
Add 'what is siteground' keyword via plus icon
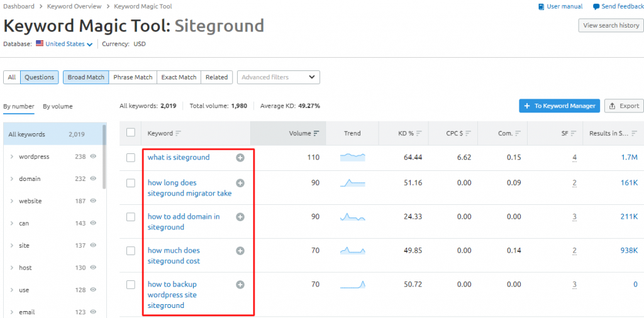[240, 158]
